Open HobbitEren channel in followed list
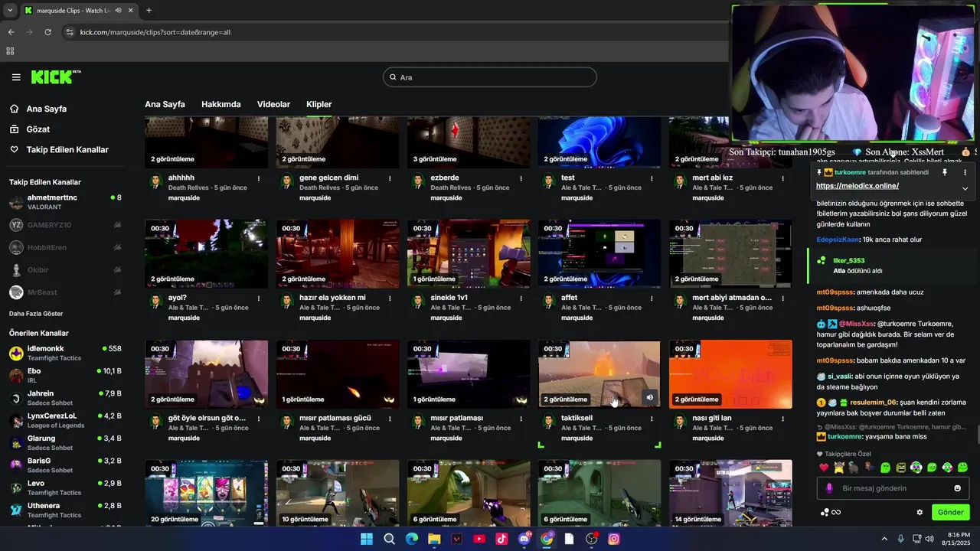The image size is (980, 551). coord(65,247)
